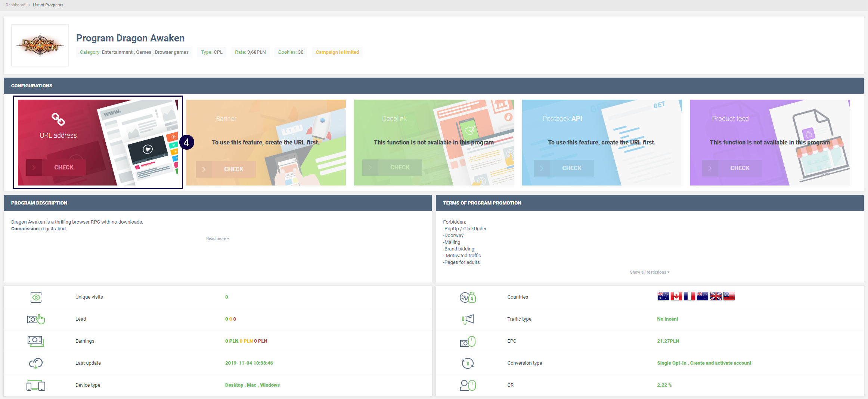868x399 pixels.
Task: Click the EPC mouse money icon
Action: (x=467, y=341)
